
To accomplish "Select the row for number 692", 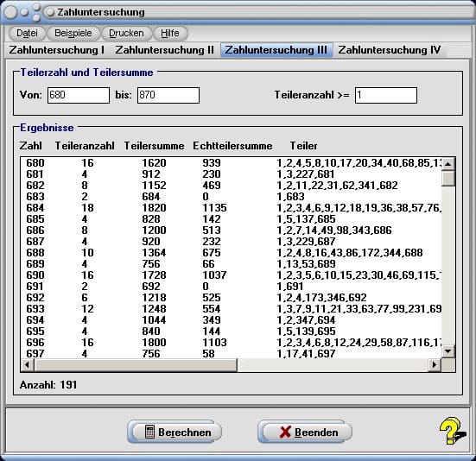I will point(232,298).
